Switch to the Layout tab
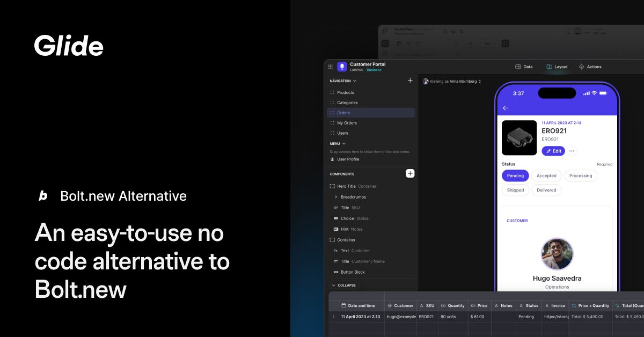Screen dimensions: 644x337 point(557,67)
